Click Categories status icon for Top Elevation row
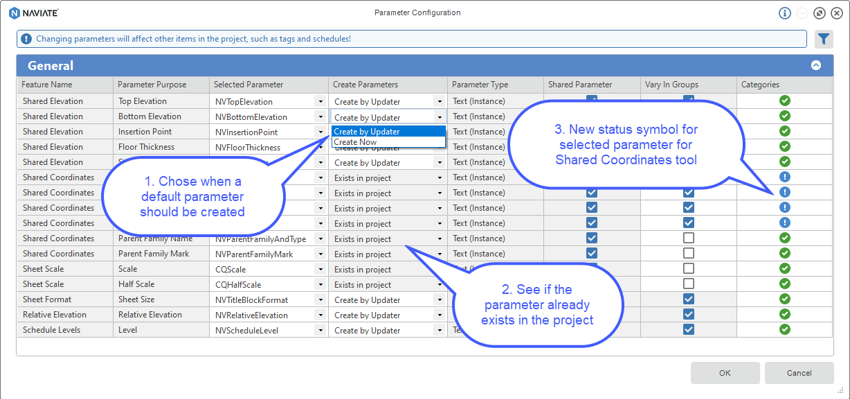850x399 pixels. click(x=784, y=100)
